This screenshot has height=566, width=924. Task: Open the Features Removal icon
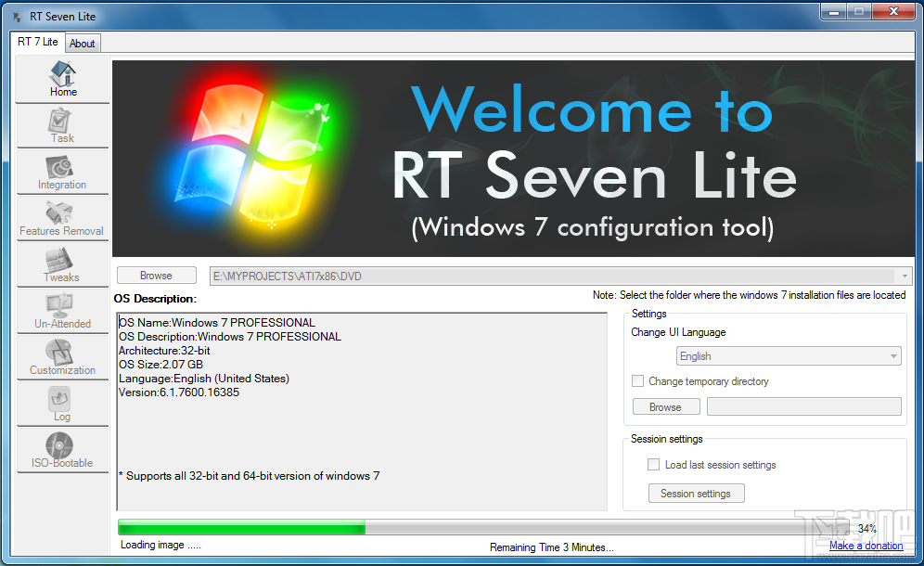(61, 218)
